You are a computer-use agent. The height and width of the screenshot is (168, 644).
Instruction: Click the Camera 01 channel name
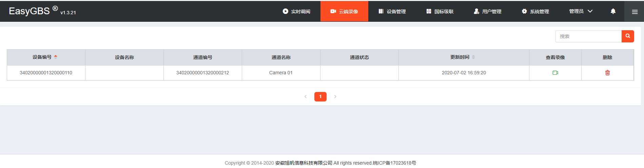pyautogui.click(x=281, y=73)
